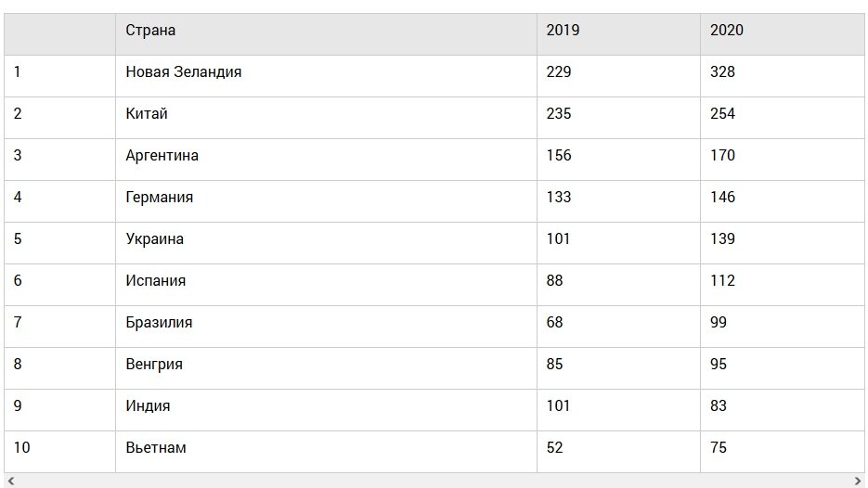Select the Новая Зеландия cell
Screen dimensions: 868x488
(184, 72)
